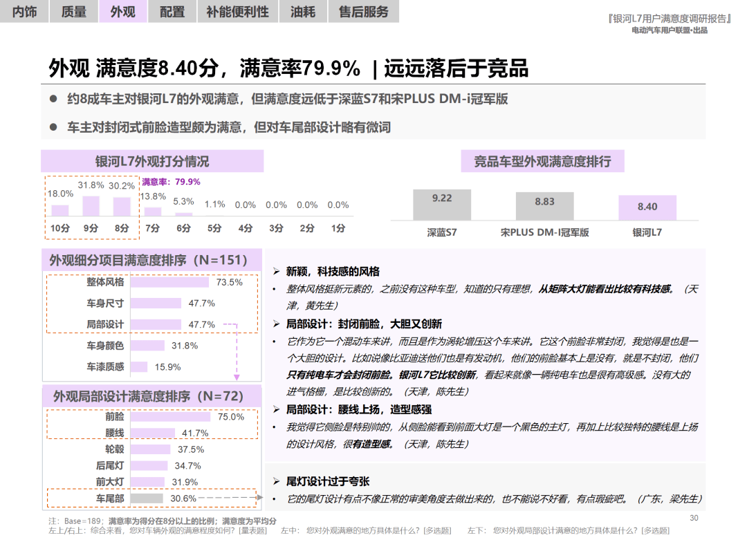Click the 车身颜色 row label
This screenshot has height=560, width=747.
point(105,346)
